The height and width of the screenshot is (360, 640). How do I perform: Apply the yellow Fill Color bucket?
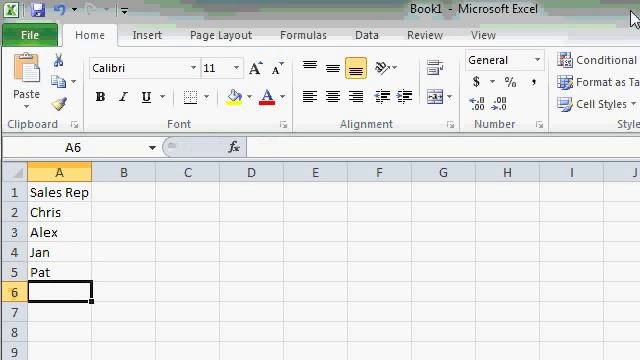click(234, 97)
